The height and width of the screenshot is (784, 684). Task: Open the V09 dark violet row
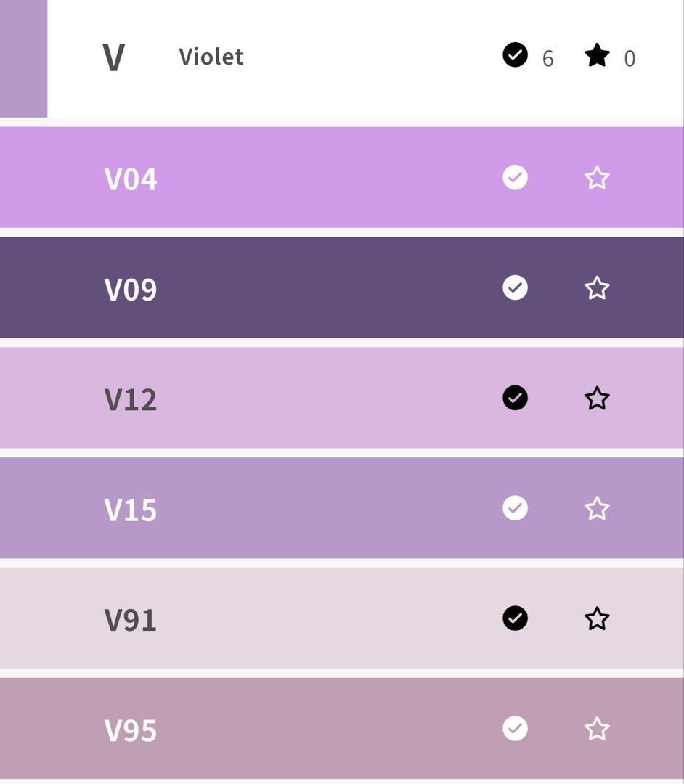(x=290, y=288)
